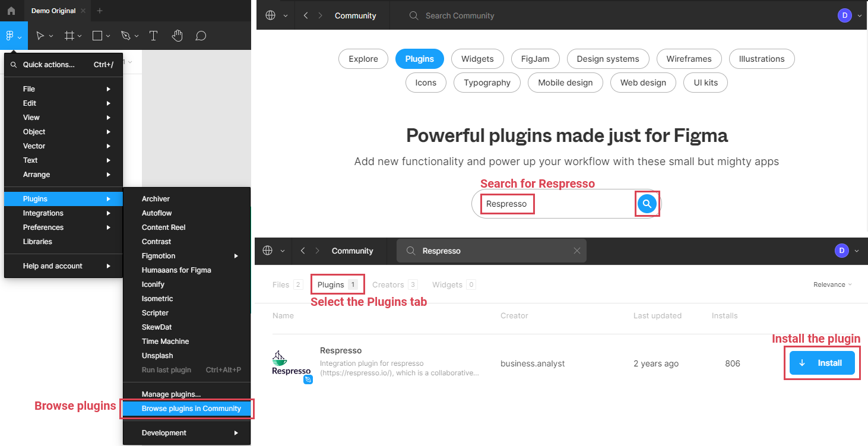This screenshot has height=446, width=868.
Task: Open Help and account submenu
Action: click(64, 266)
